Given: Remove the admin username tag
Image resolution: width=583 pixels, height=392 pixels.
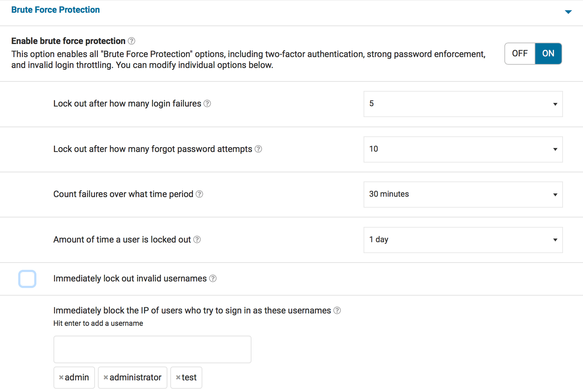Looking at the screenshot, I should (x=61, y=377).
